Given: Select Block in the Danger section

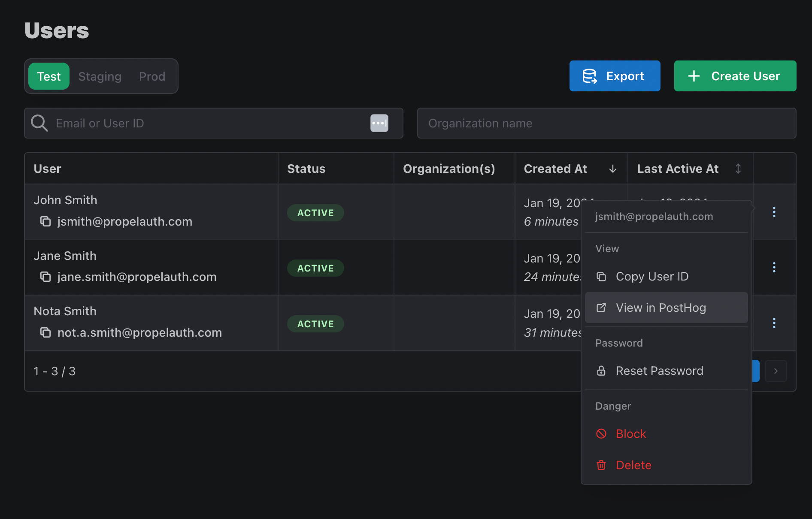Looking at the screenshot, I should point(667,434).
